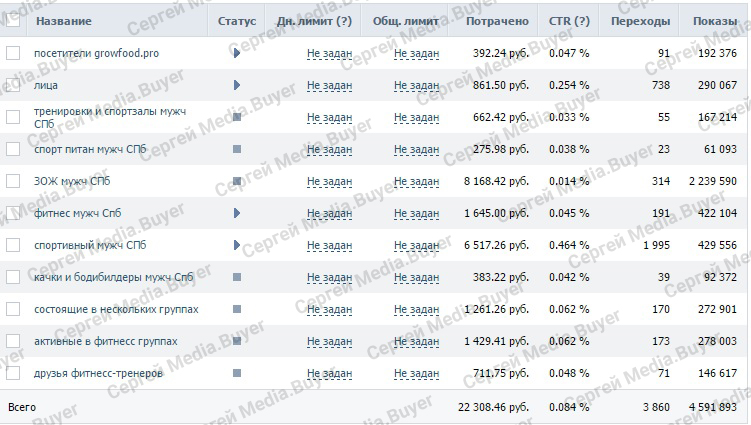This screenshot has height=425, width=751.
Task: Click the play status icon for лица
Action: click(237, 85)
